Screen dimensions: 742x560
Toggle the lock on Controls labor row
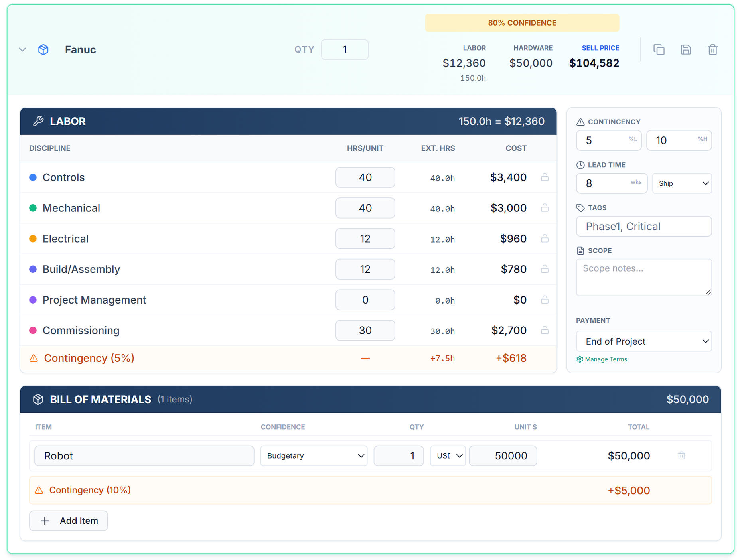coord(545,177)
